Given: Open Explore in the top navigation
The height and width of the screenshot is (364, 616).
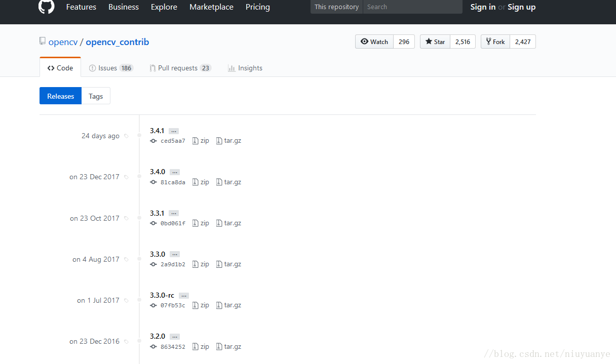Looking at the screenshot, I should point(164,7).
